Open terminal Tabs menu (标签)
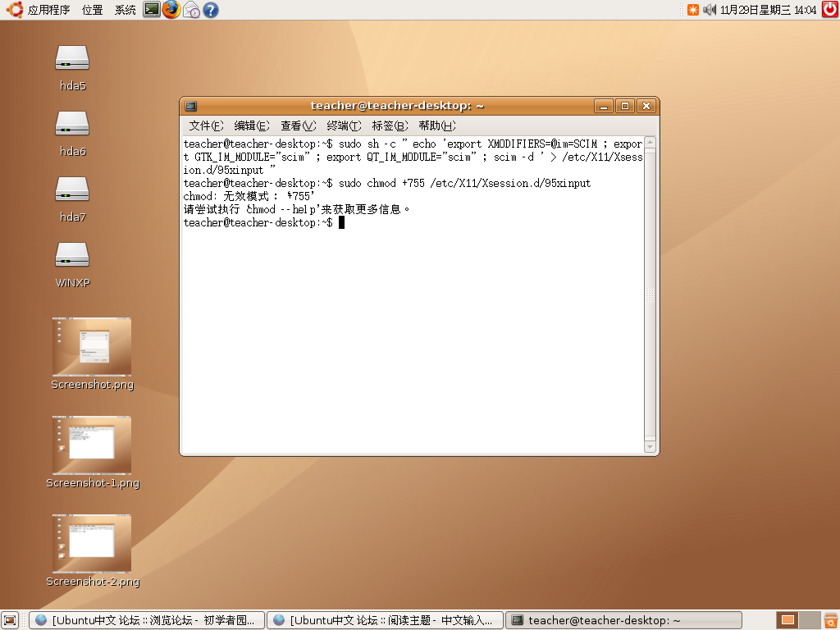This screenshot has width=840, height=630. [x=390, y=126]
